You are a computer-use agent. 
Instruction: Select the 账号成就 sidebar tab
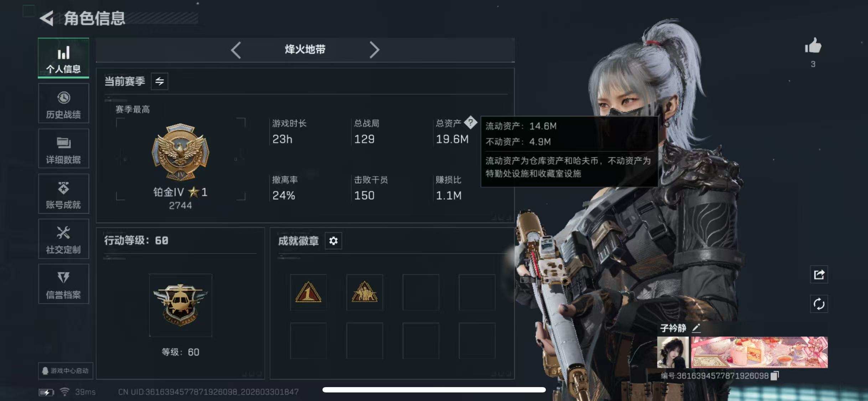(63, 194)
